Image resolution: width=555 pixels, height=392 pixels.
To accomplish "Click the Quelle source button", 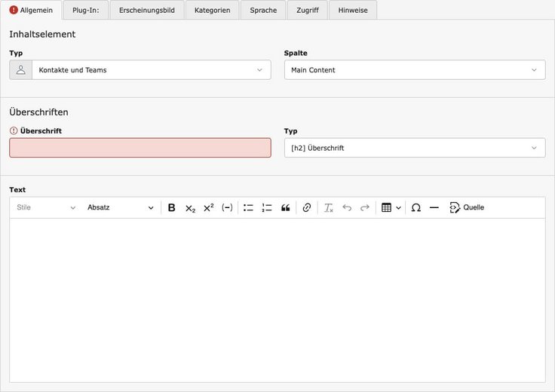I will [467, 208].
